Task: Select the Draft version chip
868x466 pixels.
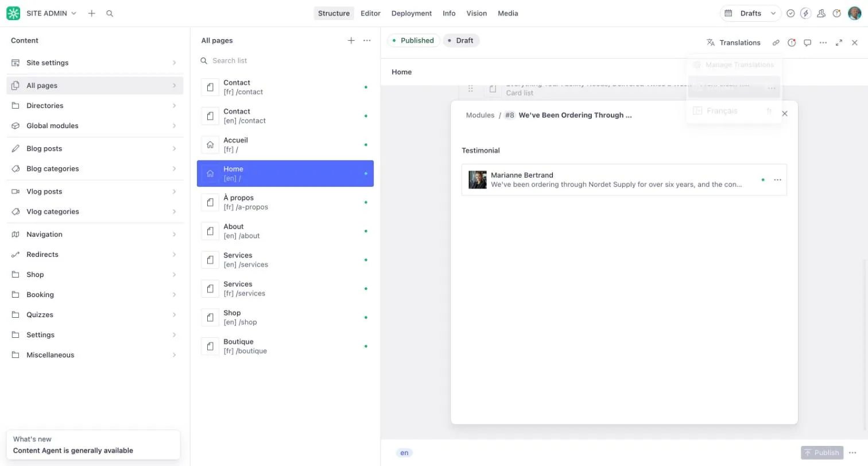Action: pyautogui.click(x=461, y=40)
